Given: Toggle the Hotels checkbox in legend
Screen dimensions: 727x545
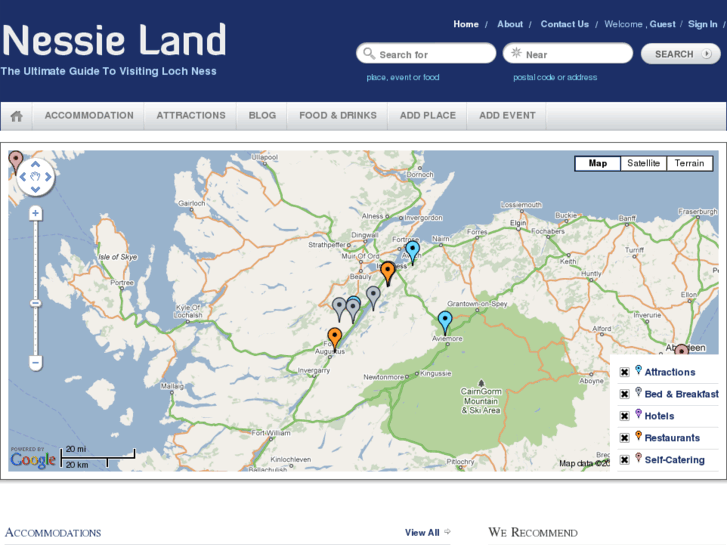Looking at the screenshot, I should coord(625,416).
